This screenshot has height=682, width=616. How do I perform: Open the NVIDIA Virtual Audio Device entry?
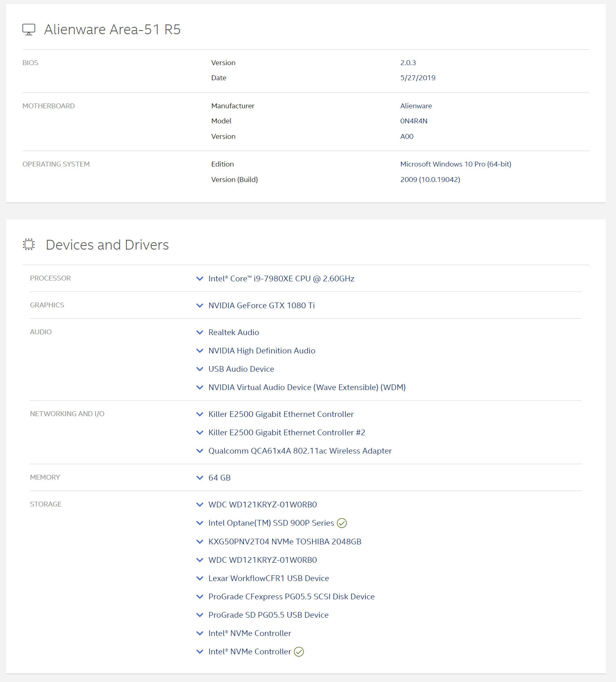point(200,388)
